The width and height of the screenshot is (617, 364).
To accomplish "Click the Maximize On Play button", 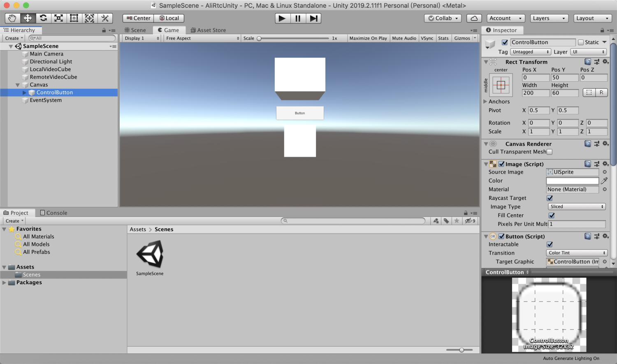I will click(368, 38).
